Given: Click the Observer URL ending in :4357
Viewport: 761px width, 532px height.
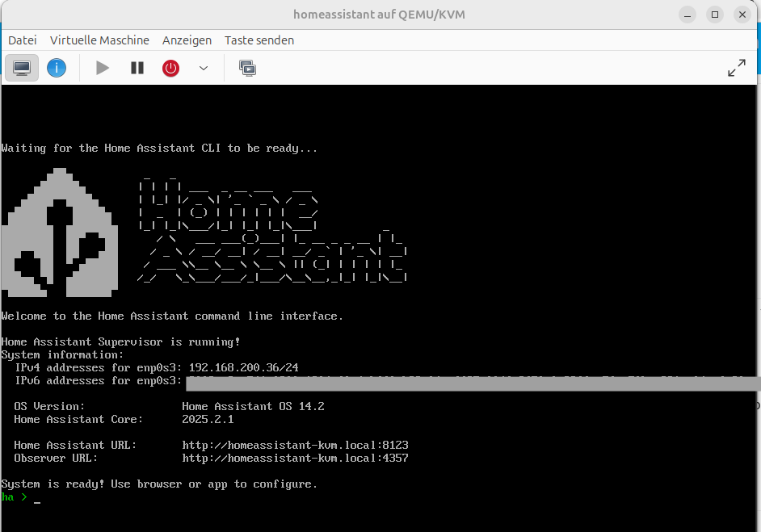Looking at the screenshot, I should [295, 458].
